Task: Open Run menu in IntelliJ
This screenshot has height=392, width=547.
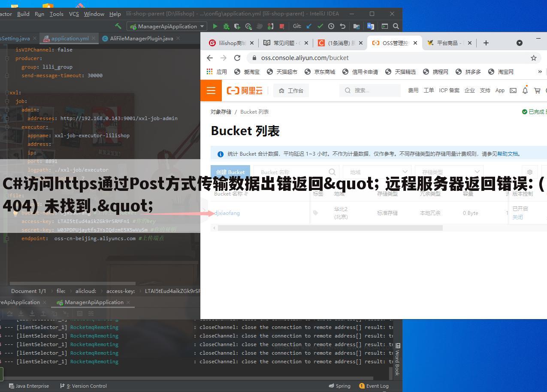Action: click(x=39, y=14)
